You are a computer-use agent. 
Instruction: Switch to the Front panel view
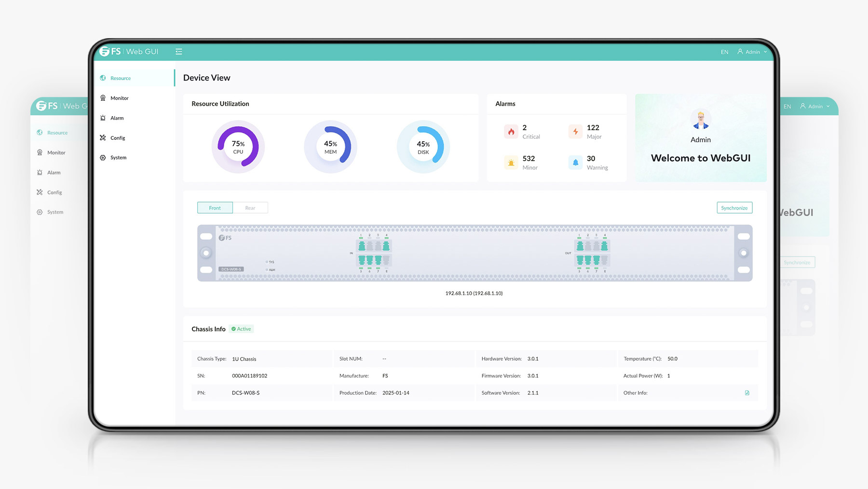(x=215, y=208)
